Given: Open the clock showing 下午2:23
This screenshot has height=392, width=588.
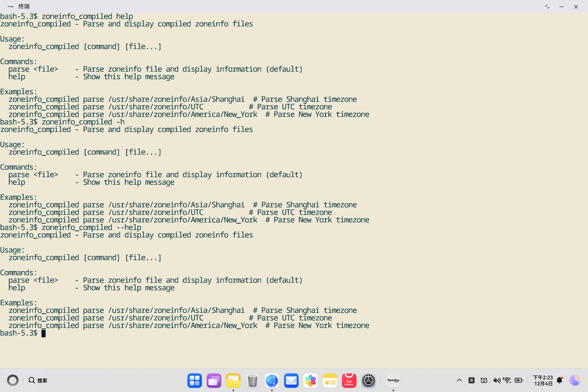Looking at the screenshot, I should point(543,380).
